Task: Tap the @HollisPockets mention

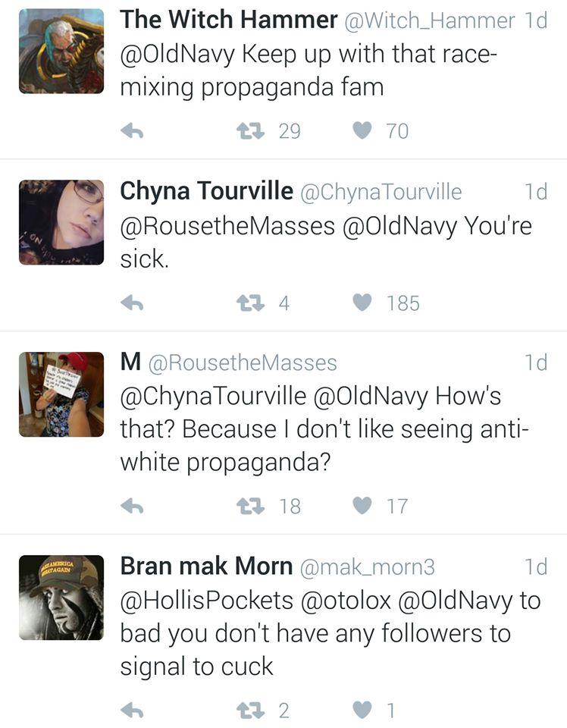Action: pyautogui.click(x=206, y=600)
